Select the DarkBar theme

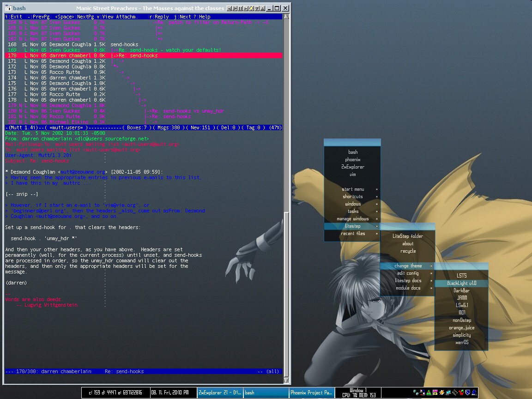(461, 291)
